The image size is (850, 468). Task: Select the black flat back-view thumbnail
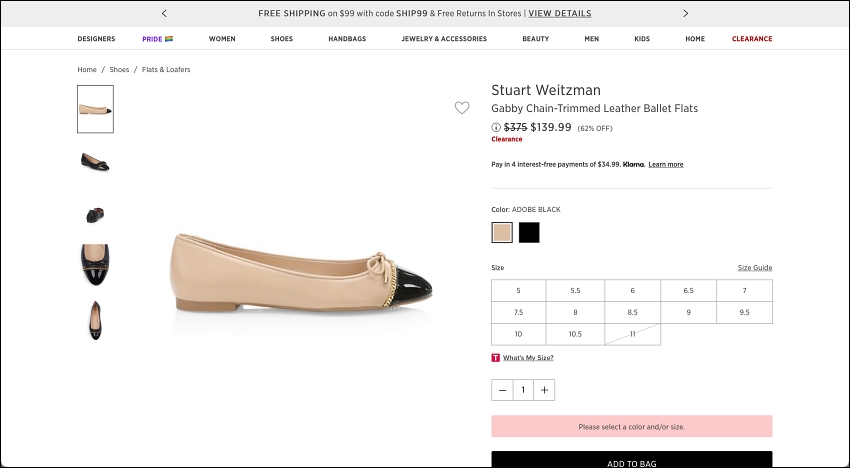(x=95, y=215)
